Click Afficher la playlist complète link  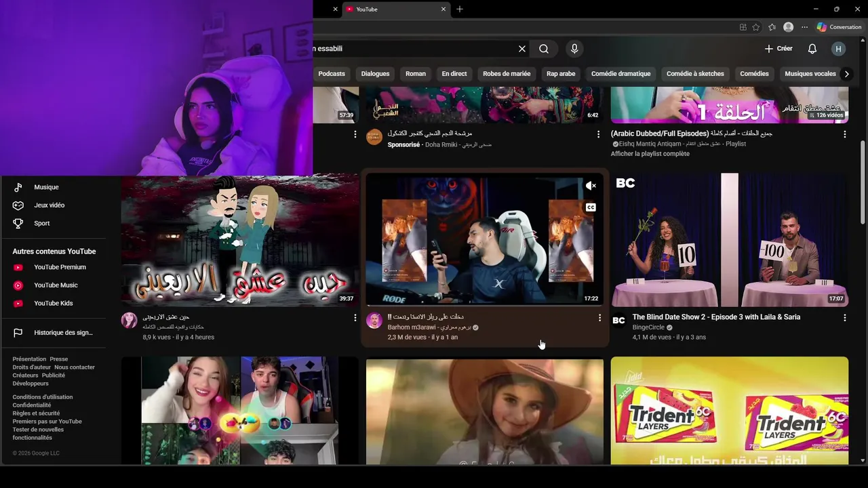click(x=650, y=154)
